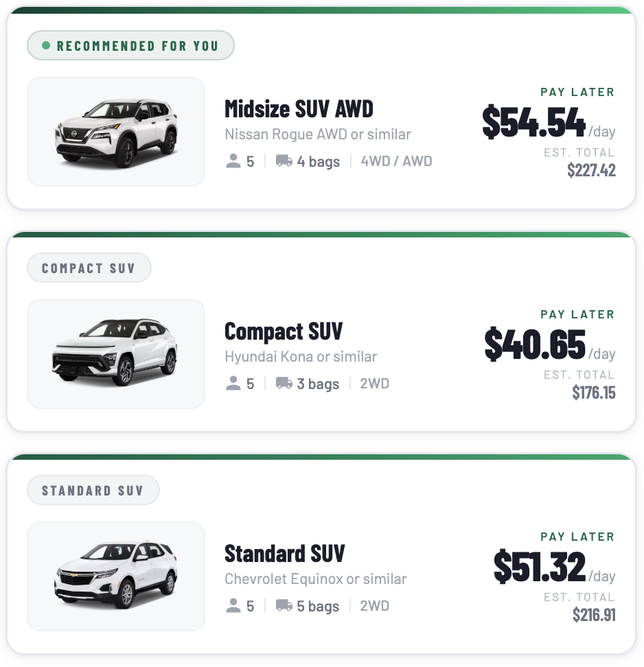Open the Hyundai Kona vehicle photo
Screen dimensions: 644x667
[x=116, y=354]
